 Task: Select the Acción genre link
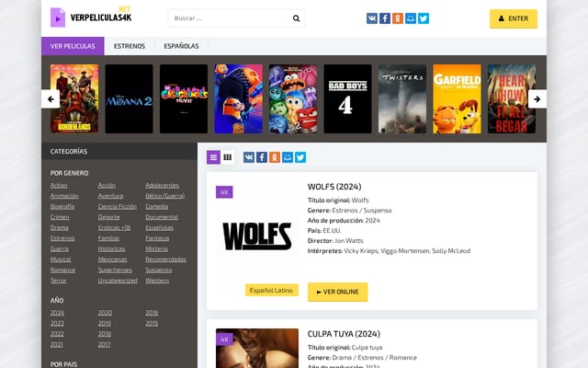[x=107, y=186]
